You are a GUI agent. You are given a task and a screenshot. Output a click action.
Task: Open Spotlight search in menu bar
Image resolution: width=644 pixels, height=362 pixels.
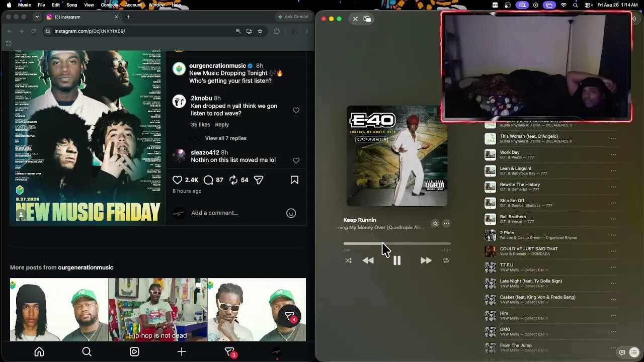click(575, 5)
